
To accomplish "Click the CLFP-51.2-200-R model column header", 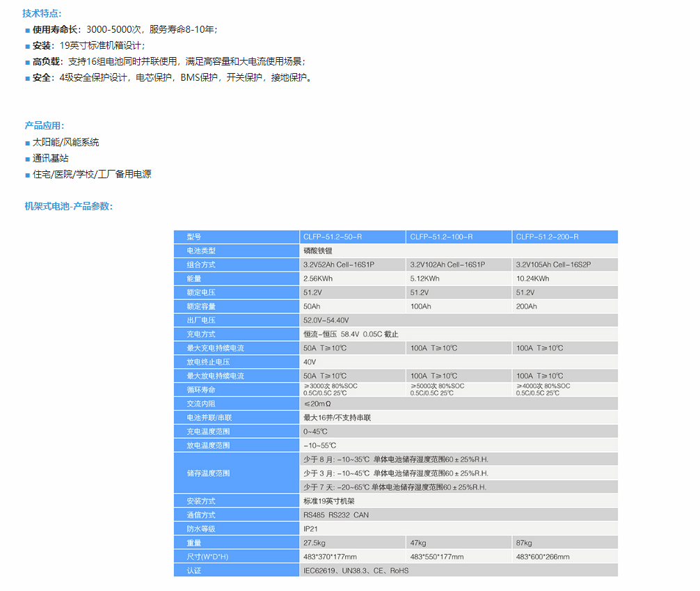I will coord(547,237).
